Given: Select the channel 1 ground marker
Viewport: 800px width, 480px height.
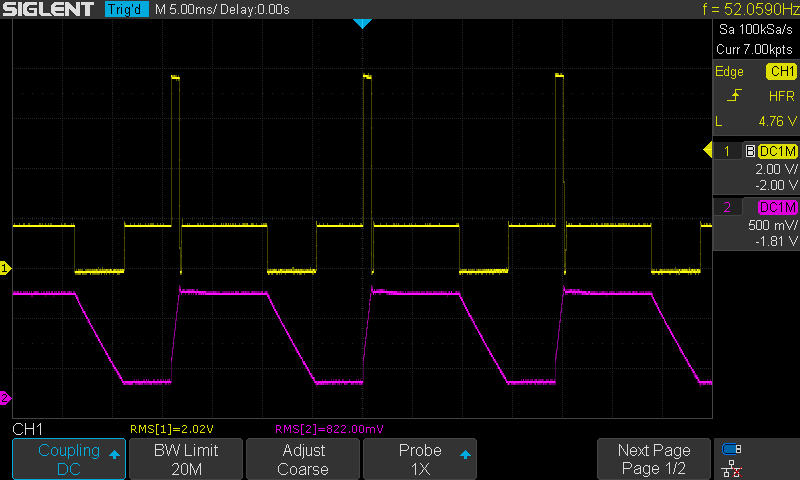Looking at the screenshot, I should pyautogui.click(x=5, y=268).
